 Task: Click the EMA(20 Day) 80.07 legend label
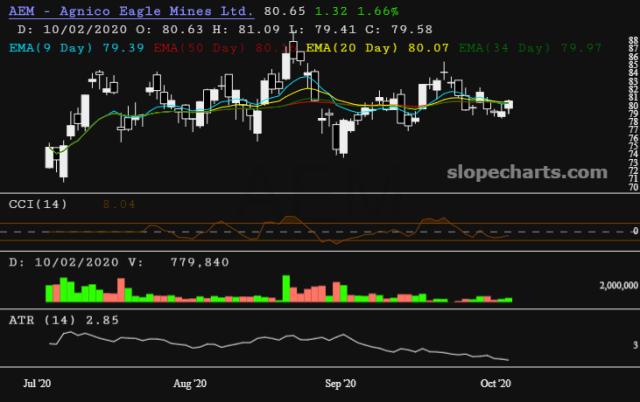(377, 48)
